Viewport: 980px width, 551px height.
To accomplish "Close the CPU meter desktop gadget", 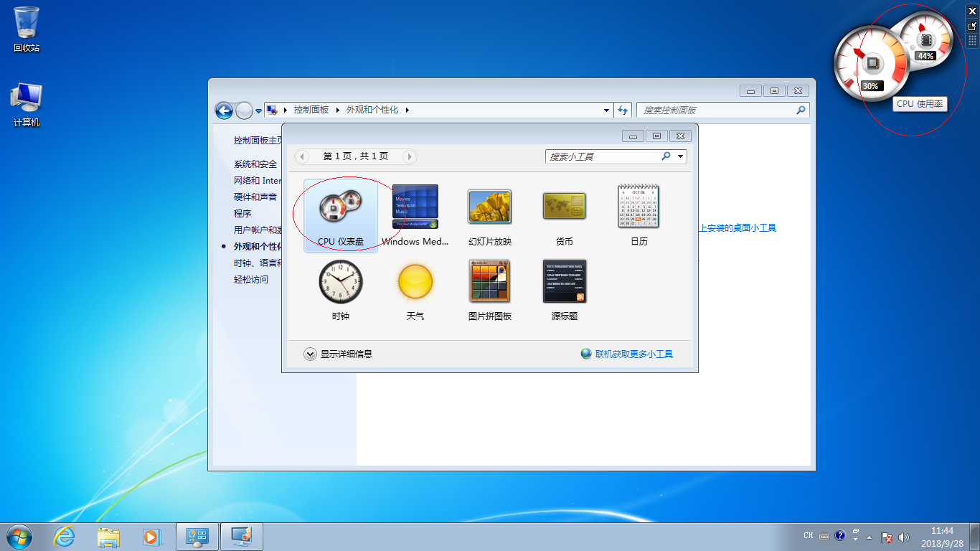I will tap(973, 11).
